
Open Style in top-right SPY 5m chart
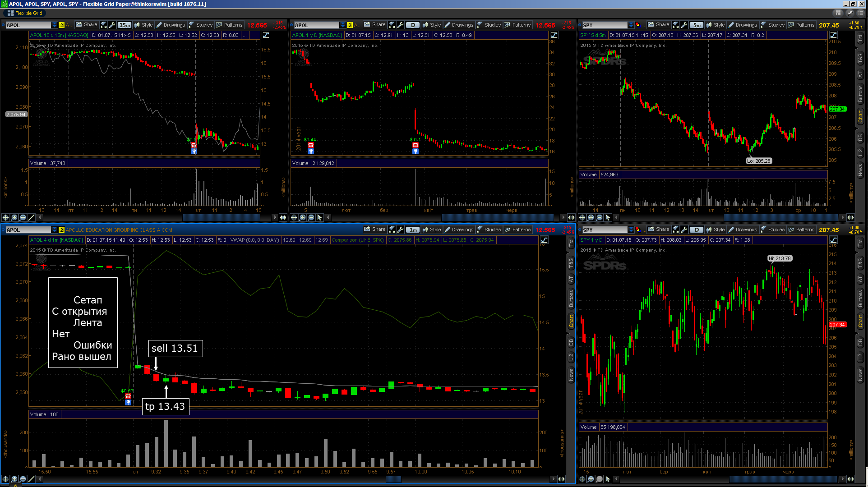pyautogui.click(x=716, y=25)
